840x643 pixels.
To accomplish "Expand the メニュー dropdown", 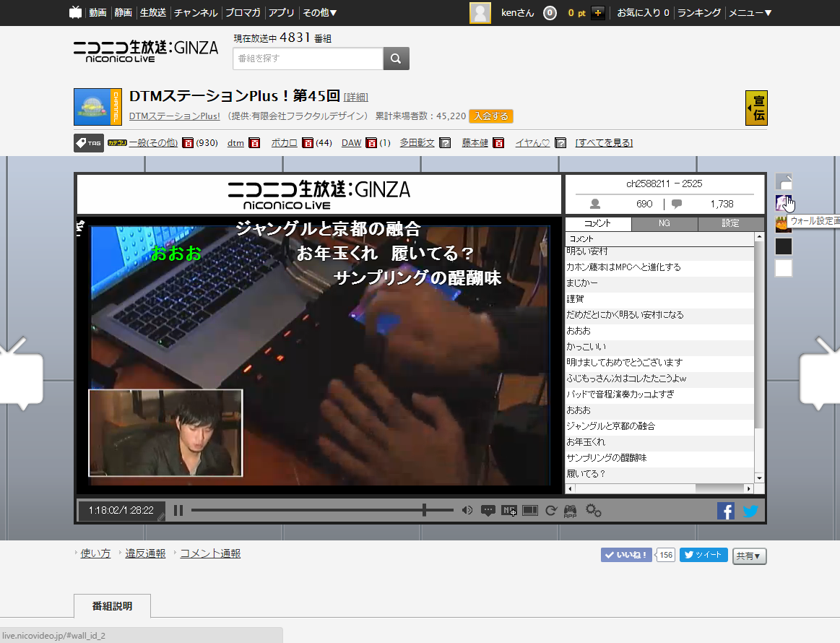I will pyautogui.click(x=750, y=12).
